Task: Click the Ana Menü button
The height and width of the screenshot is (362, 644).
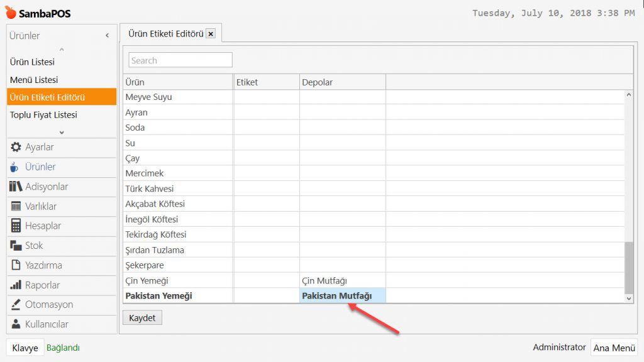Action: pos(614,348)
